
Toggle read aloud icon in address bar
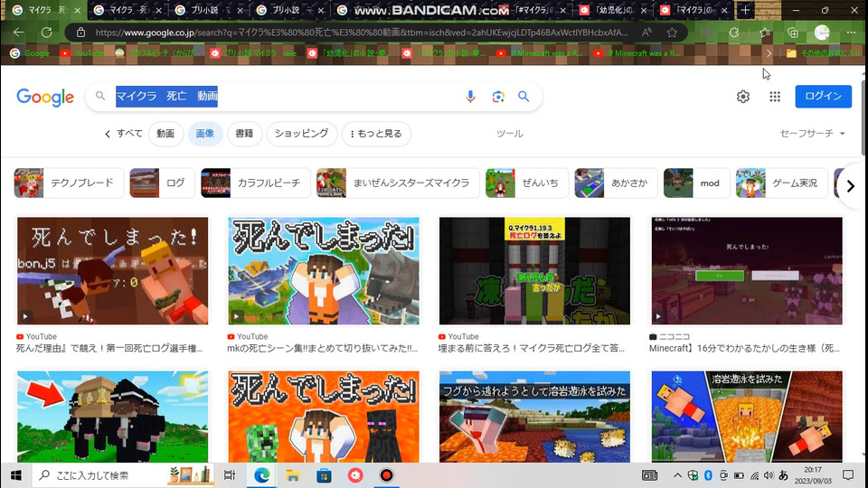[x=646, y=33]
